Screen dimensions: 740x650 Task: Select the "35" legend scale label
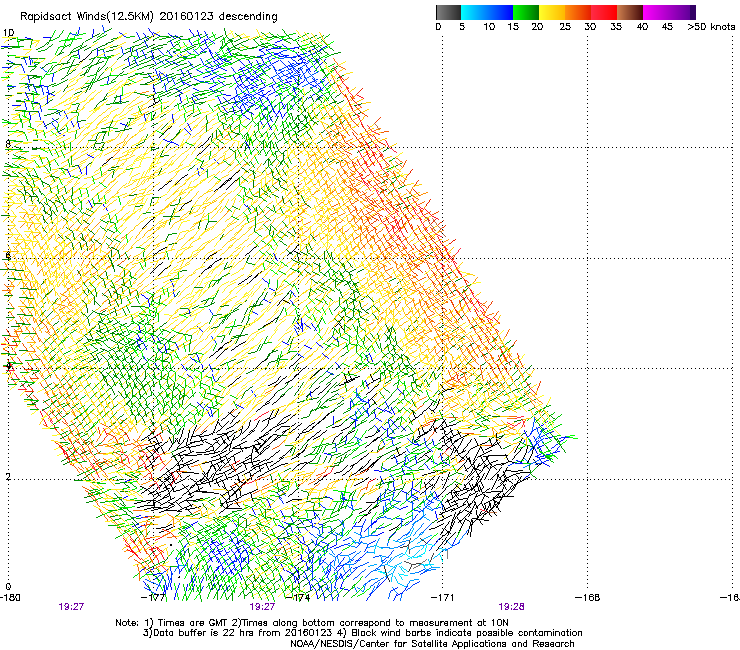coord(616,27)
